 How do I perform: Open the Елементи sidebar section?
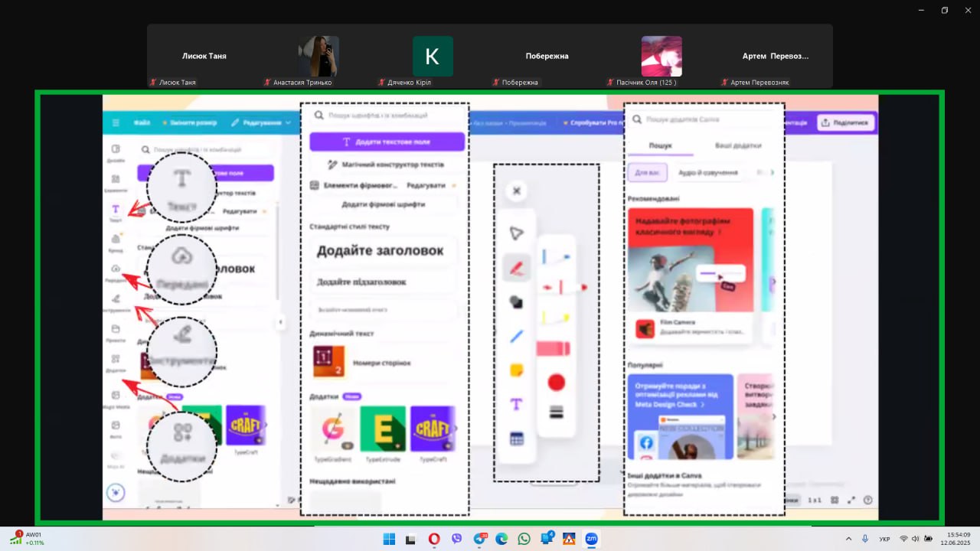point(116,182)
